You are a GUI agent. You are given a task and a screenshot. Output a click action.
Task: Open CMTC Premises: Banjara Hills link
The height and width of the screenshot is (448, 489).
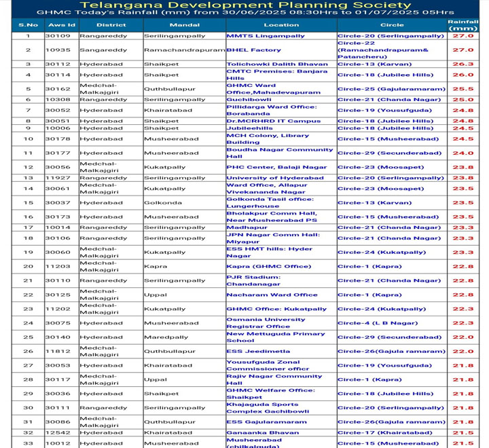277,75
